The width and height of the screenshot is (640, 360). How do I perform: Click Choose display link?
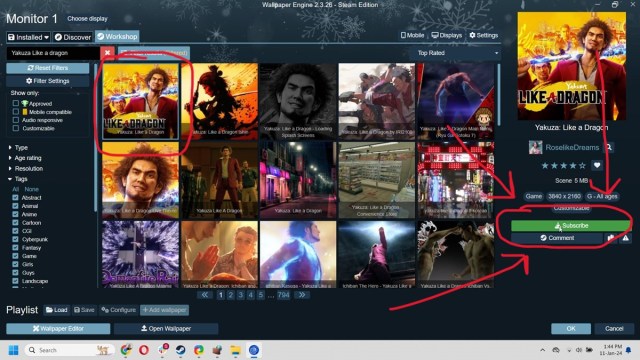[87, 19]
